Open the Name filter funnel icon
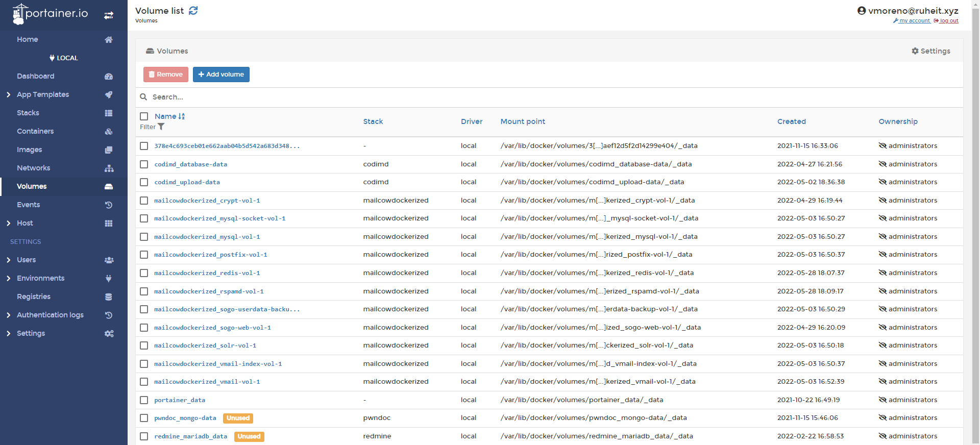980x445 pixels. click(161, 127)
